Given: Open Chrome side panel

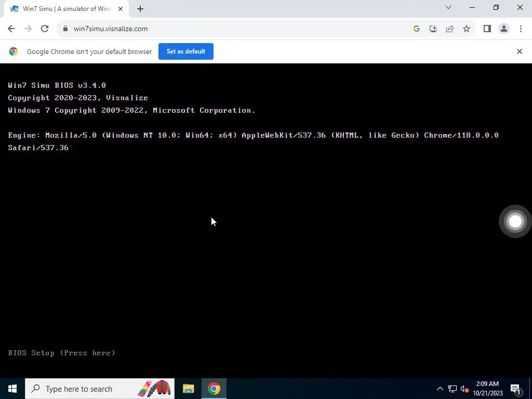Looking at the screenshot, I should pos(487,29).
